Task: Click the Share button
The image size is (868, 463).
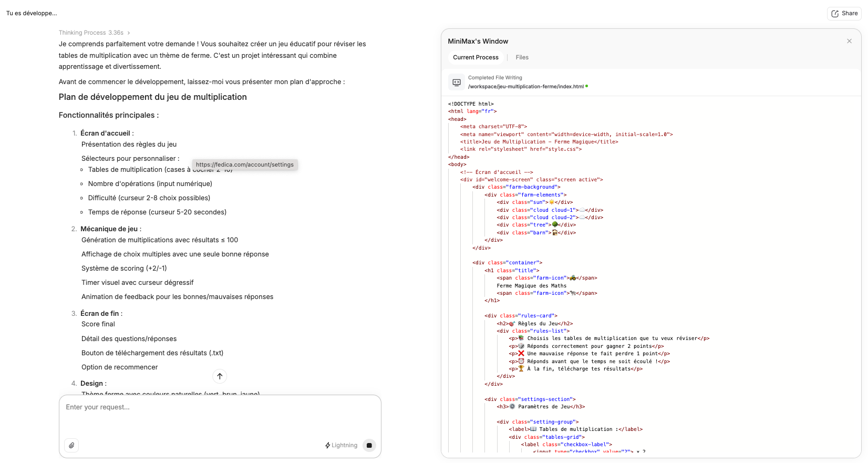Action: click(x=844, y=14)
